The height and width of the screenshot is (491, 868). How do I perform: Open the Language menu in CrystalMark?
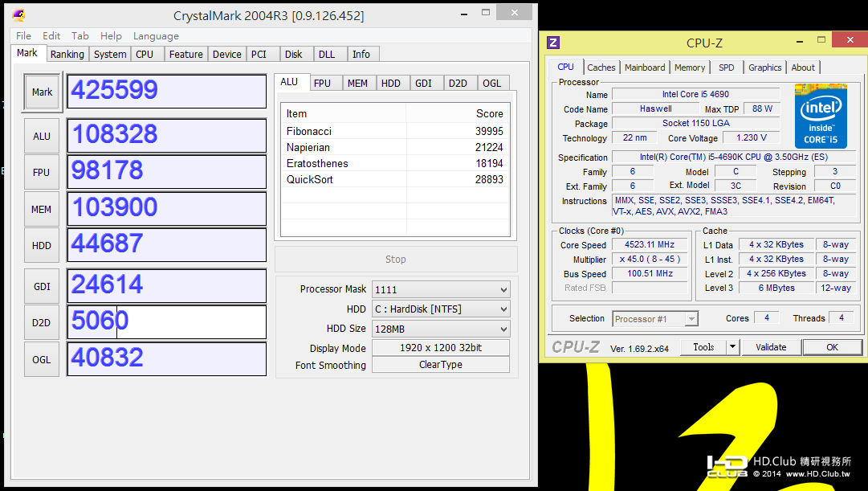point(156,36)
